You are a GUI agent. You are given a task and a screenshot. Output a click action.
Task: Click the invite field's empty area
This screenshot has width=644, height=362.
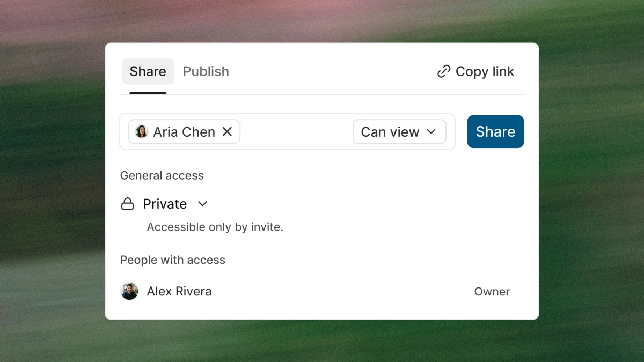coord(296,132)
